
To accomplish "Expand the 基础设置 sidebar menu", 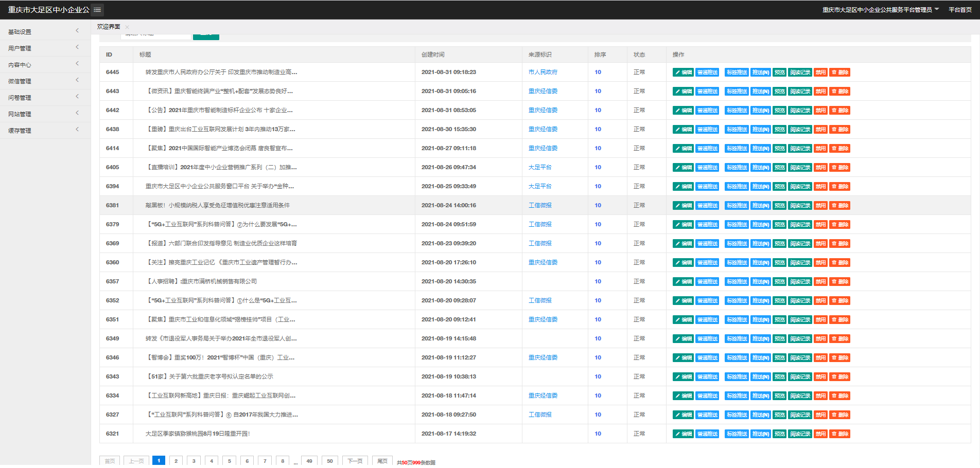I will pos(45,32).
